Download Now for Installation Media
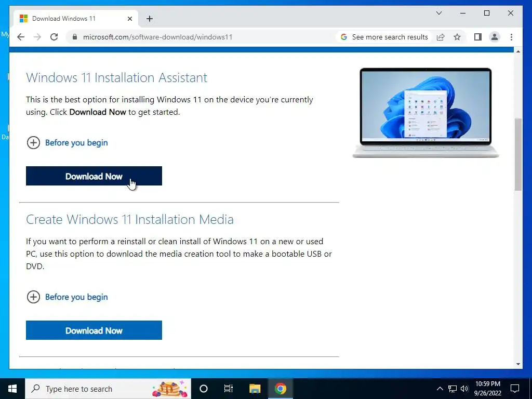Image resolution: width=532 pixels, height=399 pixels. (94, 330)
